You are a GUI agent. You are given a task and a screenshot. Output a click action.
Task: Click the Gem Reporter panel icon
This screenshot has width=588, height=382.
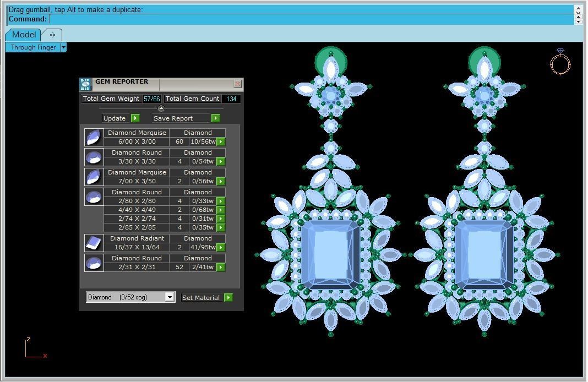click(x=85, y=84)
